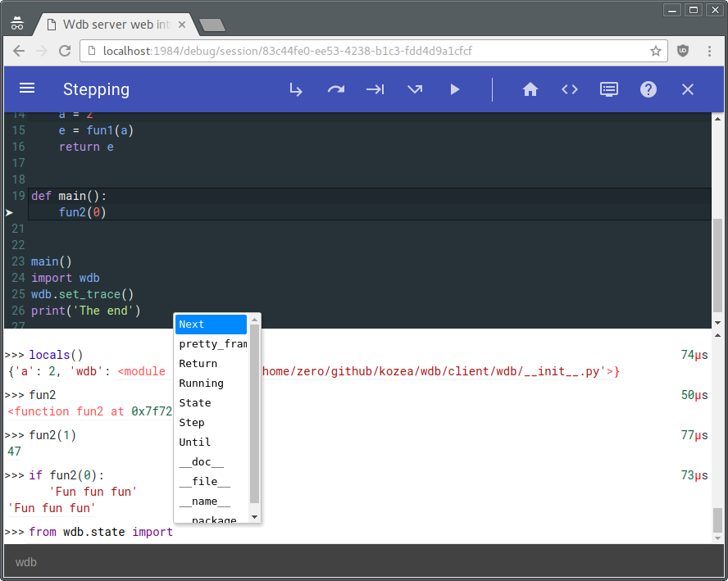Open the hamburger menu next to Stepping
The width and height of the screenshot is (728, 581).
click(27, 89)
